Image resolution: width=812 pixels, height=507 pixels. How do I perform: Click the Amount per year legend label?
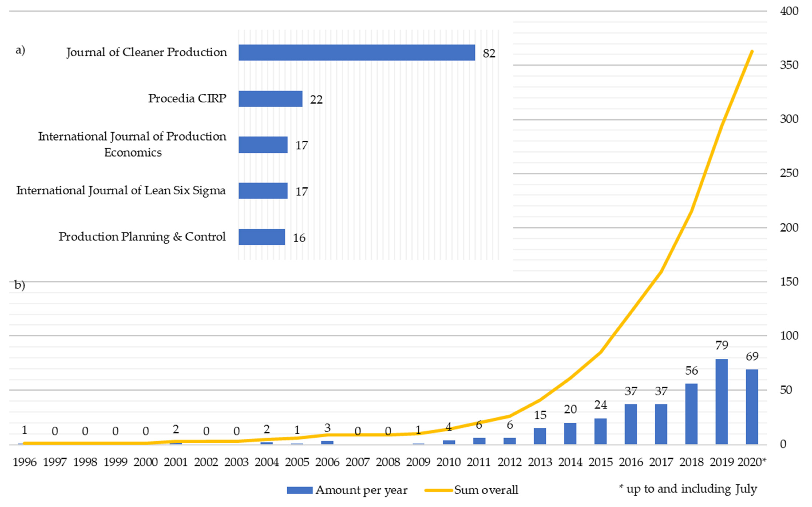coord(361,490)
